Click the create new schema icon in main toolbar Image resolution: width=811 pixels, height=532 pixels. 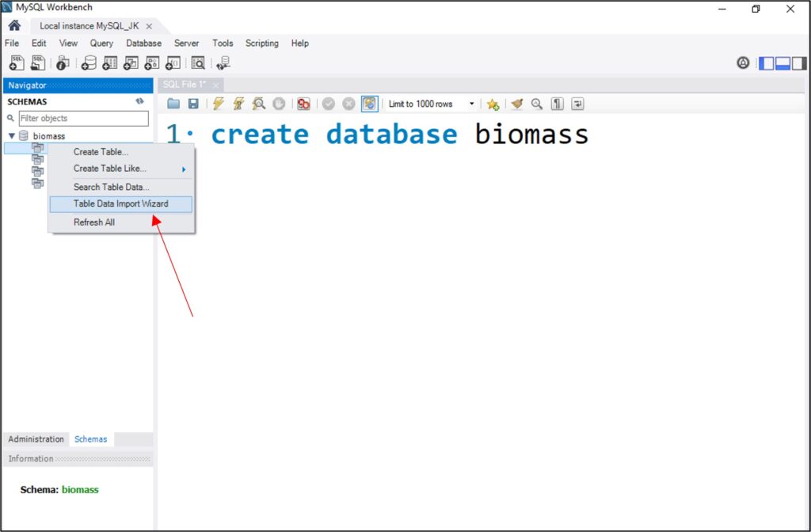[x=89, y=63]
